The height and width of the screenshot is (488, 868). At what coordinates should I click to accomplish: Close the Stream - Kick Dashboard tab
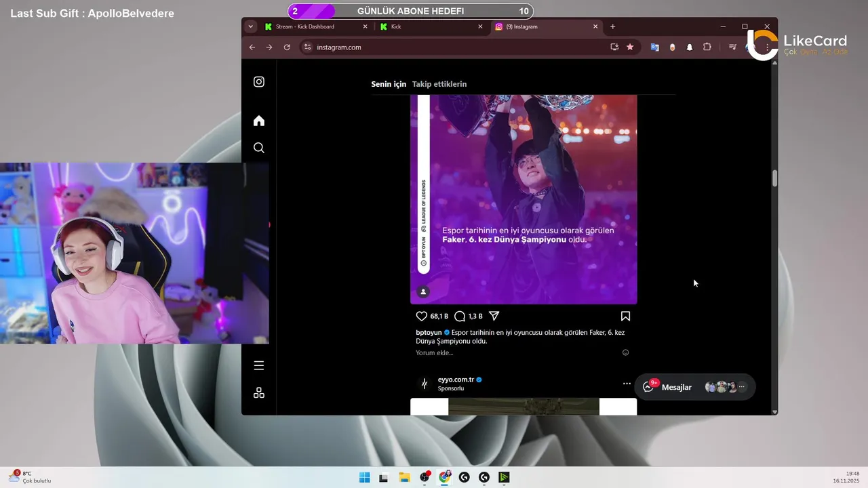click(x=366, y=26)
